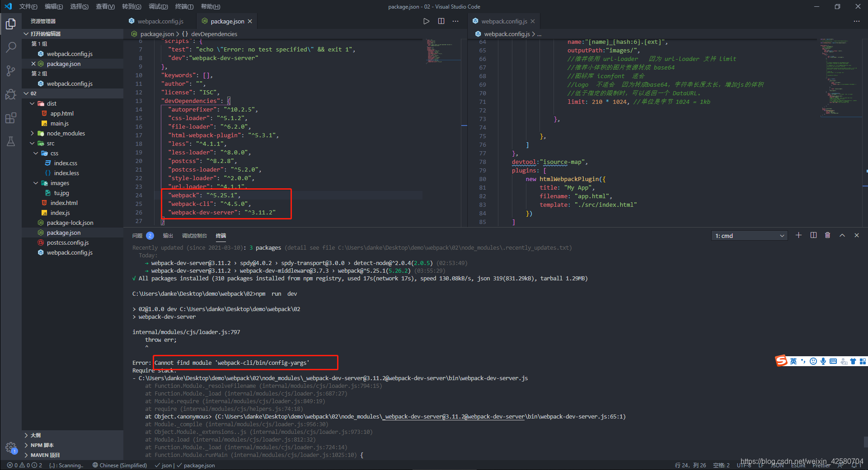This screenshot has height=470, width=868.
Task: Split the terminal panel
Action: [x=813, y=235]
